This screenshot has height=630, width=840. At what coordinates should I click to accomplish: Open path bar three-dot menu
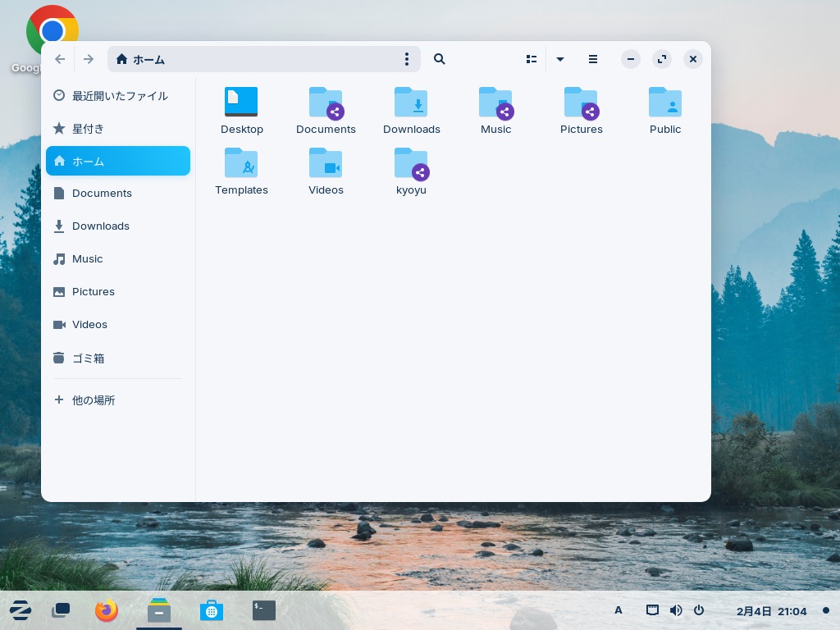tap(407, 59)
